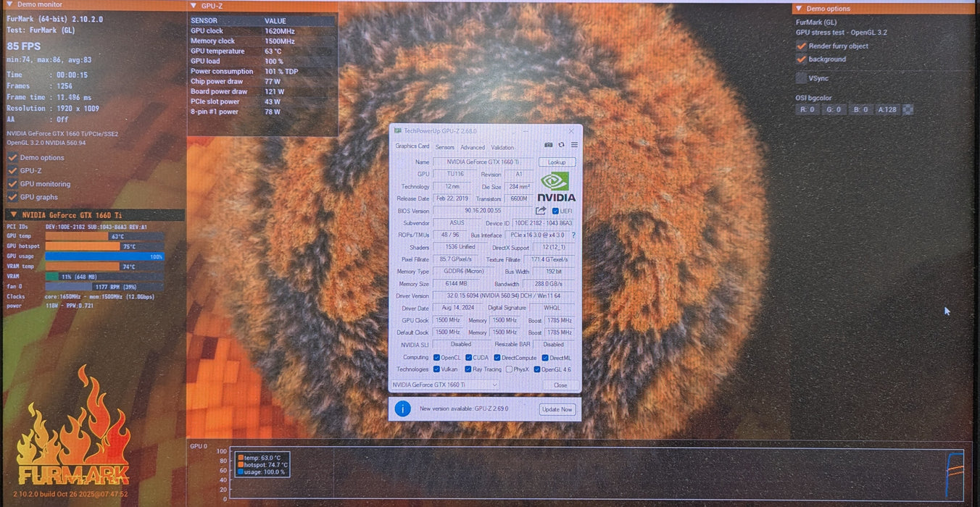Click the Update Now button
980x507 pixels.
(x=557, y=409)
